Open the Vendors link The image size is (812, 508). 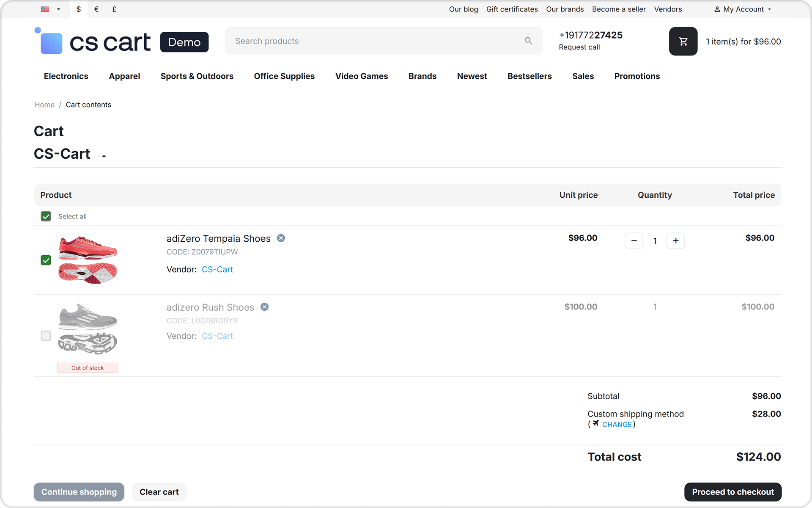668,9
